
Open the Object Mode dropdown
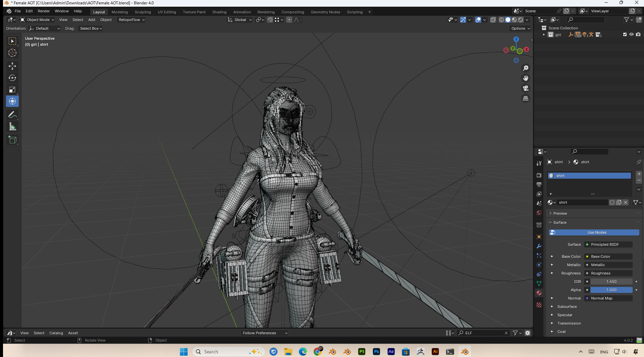(x=37, y=20)
